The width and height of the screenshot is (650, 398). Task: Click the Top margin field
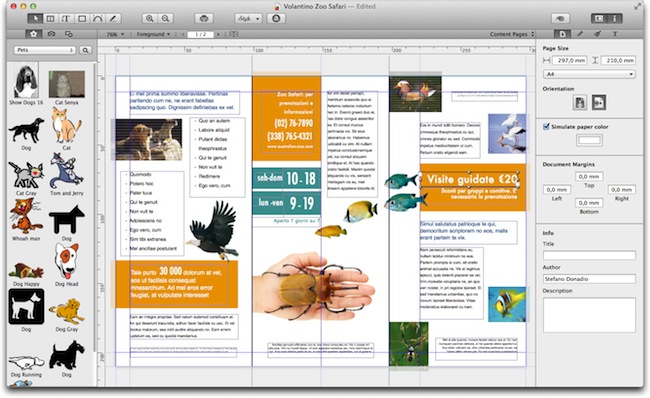pos(589,177)
